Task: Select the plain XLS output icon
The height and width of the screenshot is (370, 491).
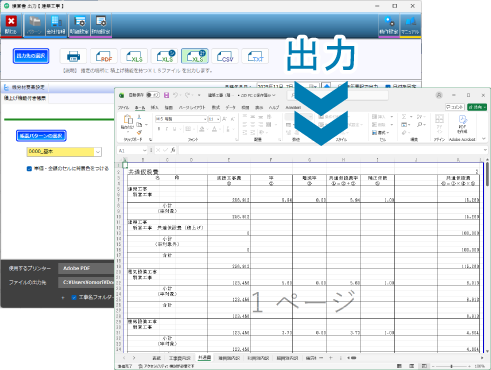Action: [134, 56]
